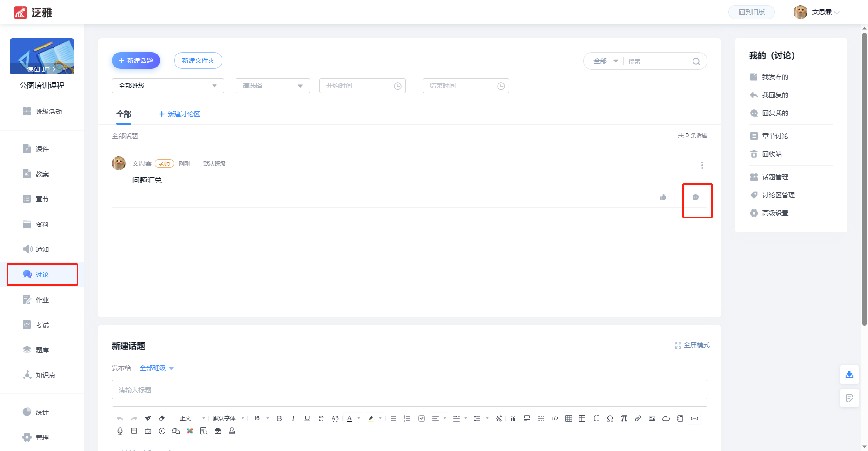Image resolution: width=868 pixels, height=451 pixels.
Task: Click the 开始时间 field
Action: (363, 86)
